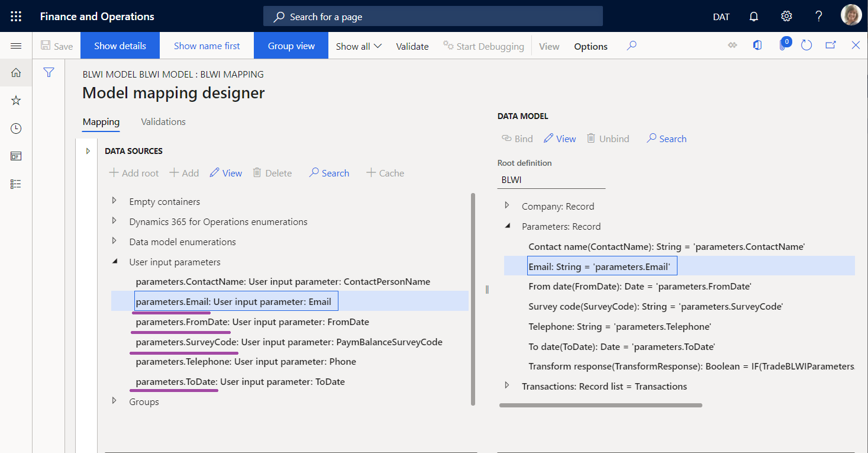The height and width of the screenshot is (453, 868).
Task: Toggle Show details mode
Action: coord(120,45)
